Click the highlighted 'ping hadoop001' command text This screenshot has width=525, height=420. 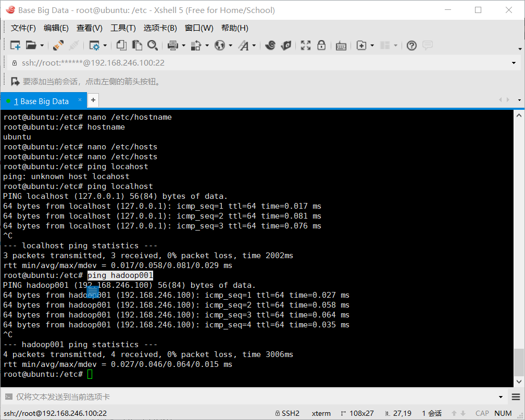coord(120,275)
